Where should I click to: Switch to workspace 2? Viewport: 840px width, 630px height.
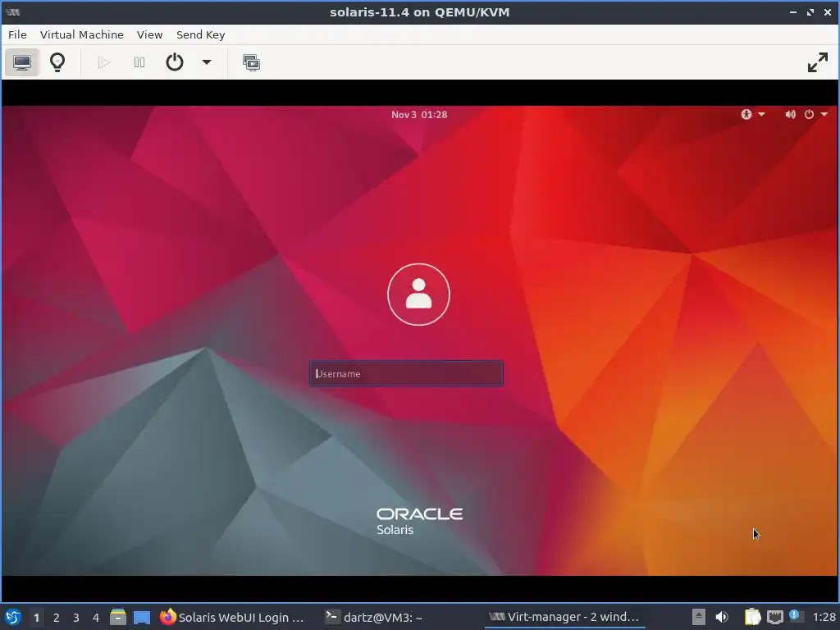click(57, 618)
